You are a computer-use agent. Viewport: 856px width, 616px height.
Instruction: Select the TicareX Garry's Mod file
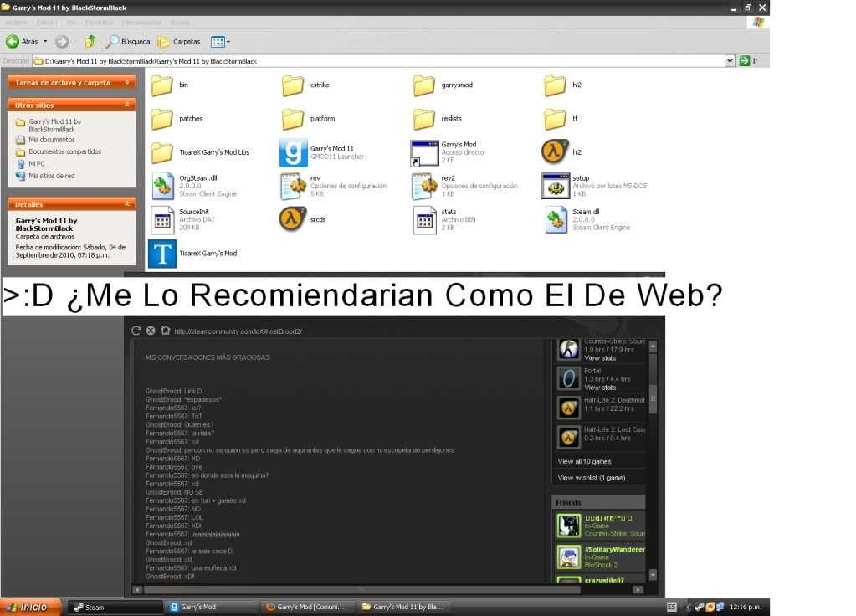162,254
